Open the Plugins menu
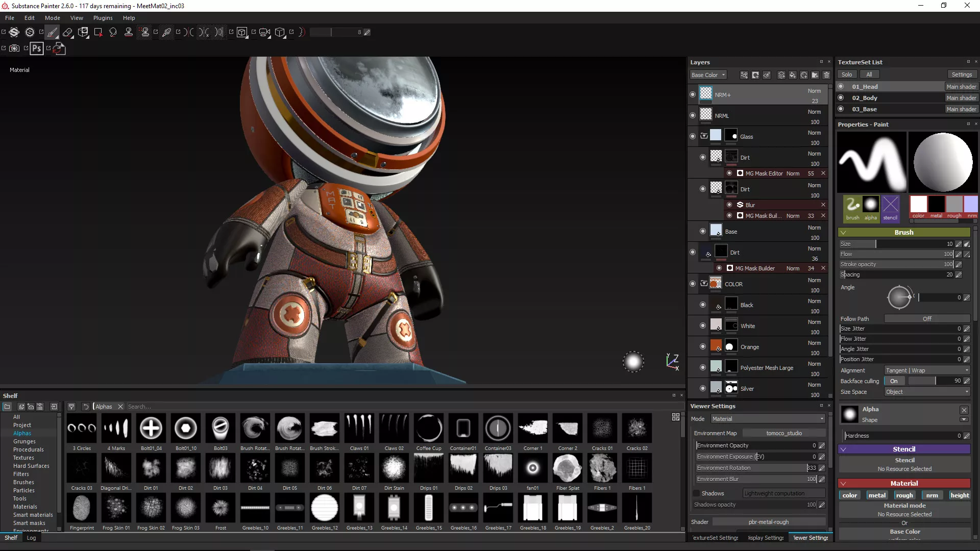This screenshot has height=551, width=980. [103, 18]
